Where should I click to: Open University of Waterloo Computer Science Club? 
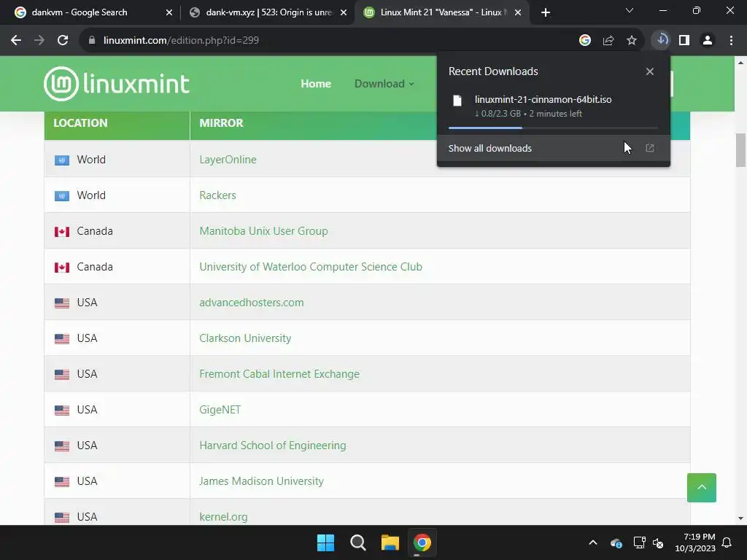(x=311, y=267)
